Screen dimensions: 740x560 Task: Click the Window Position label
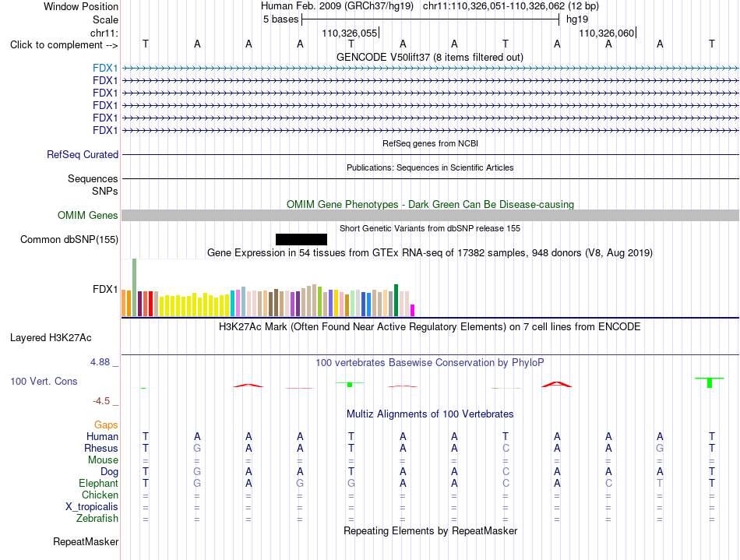pyautogui.click(x=81, y=6)
